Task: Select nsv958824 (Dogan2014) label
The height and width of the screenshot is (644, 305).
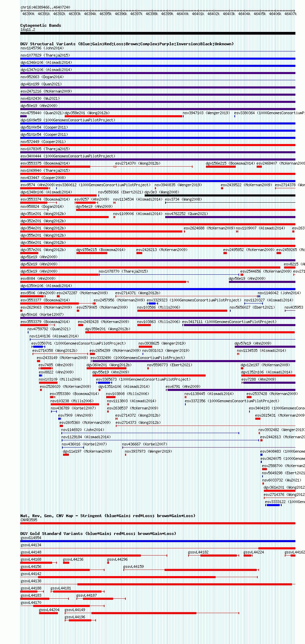Action: tap(42, 206)
